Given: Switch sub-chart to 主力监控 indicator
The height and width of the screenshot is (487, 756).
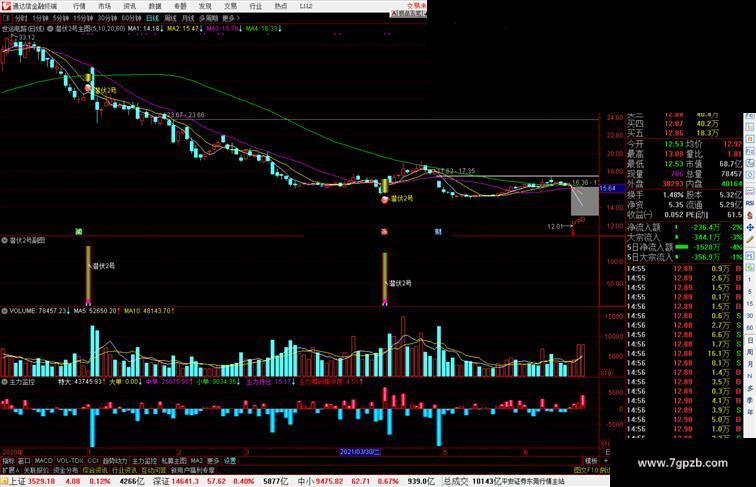Looking at the screenshot, I should point(144,461).
